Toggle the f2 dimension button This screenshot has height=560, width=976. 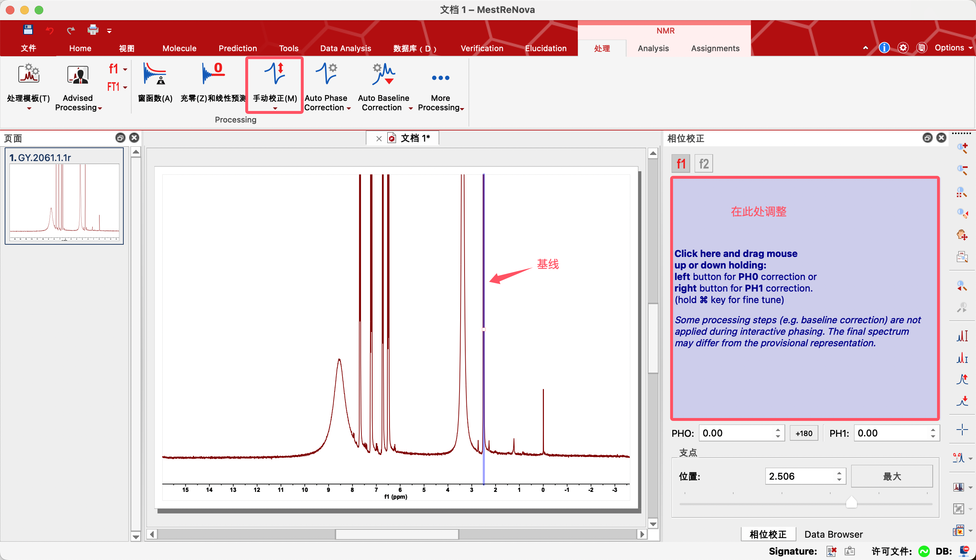click(x=704, y=164)
